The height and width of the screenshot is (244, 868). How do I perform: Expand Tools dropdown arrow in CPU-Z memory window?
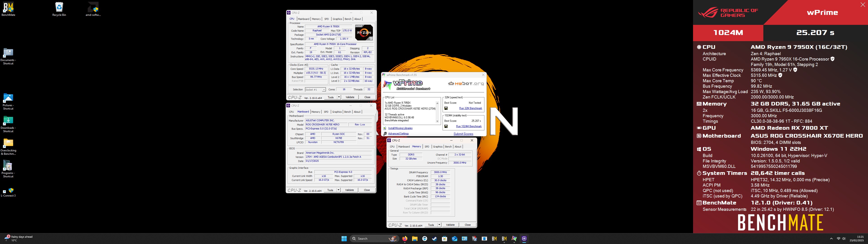[x=439, y=225]
